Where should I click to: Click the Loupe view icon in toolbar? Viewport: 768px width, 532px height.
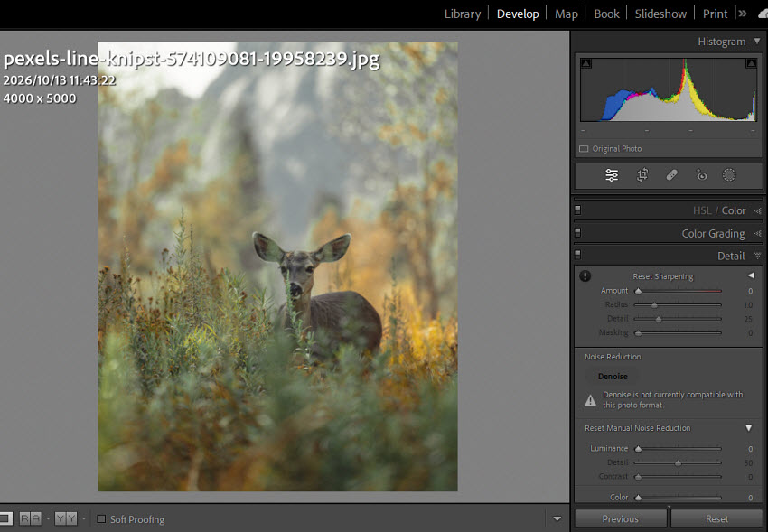click(6, 518)
